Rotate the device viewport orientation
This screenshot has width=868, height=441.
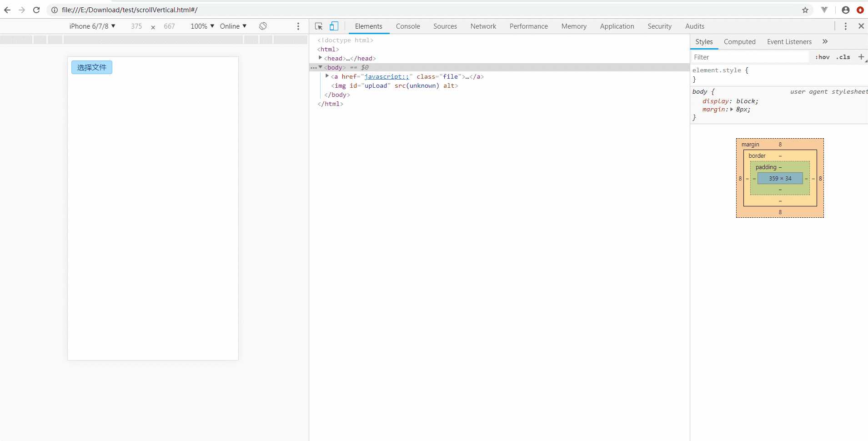click(x=263, y=26)
